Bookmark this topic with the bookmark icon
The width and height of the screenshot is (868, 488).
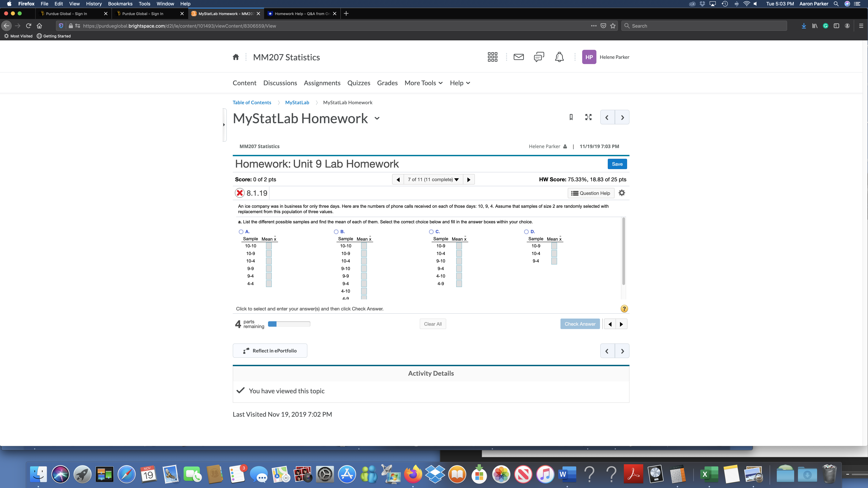(571, 117)
